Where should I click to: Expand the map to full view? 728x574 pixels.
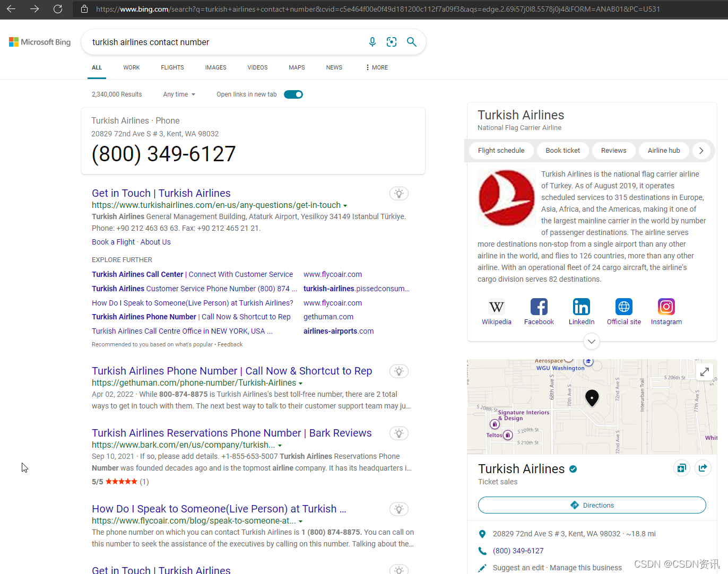point(705,372)
